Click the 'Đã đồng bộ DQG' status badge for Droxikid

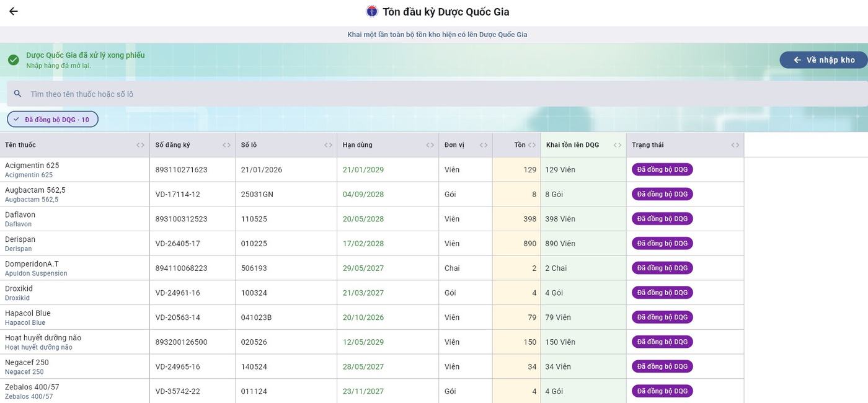[x=662, y=293]
